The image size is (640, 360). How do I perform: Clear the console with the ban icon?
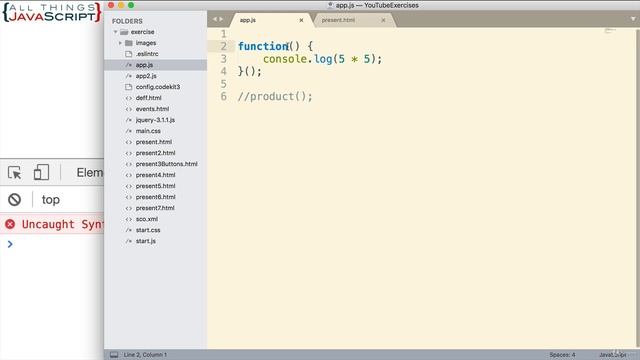(14, 200)
